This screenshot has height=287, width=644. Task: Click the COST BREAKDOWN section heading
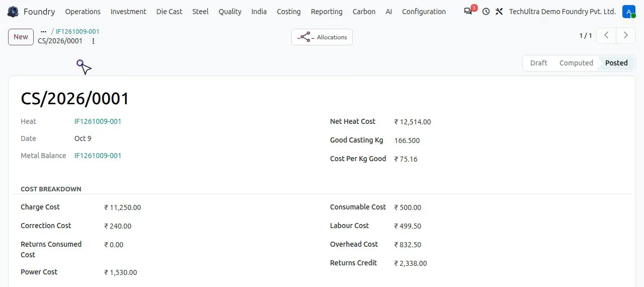(x=51, y=189)
